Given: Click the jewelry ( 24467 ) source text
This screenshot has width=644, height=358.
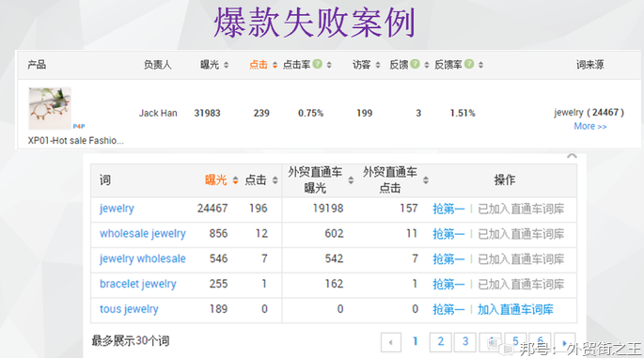Looking at the screenshot, I should pyautogui.click(x=589, y=113).
